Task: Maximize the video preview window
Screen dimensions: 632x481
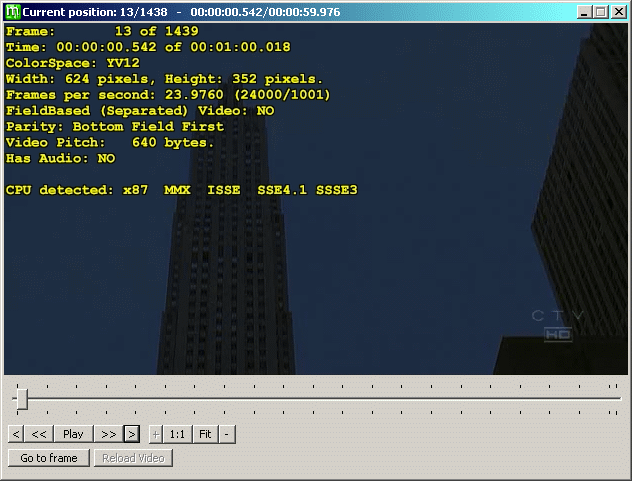Action: [601, 12]
